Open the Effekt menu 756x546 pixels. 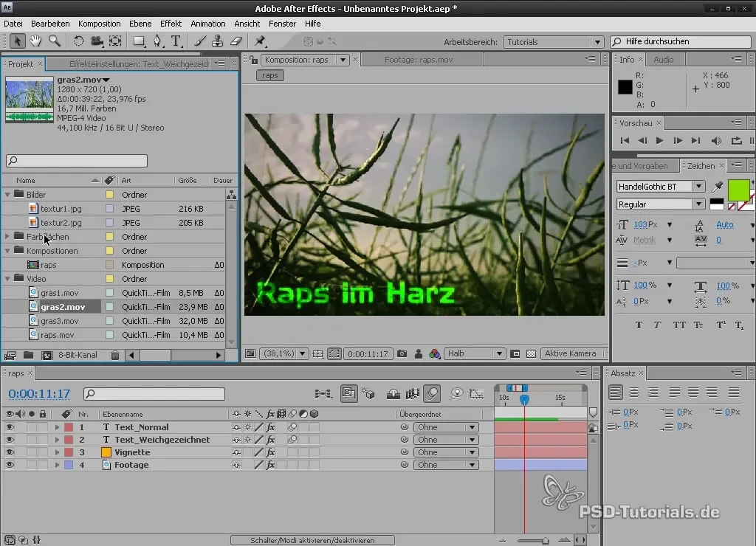coord(171,24)
